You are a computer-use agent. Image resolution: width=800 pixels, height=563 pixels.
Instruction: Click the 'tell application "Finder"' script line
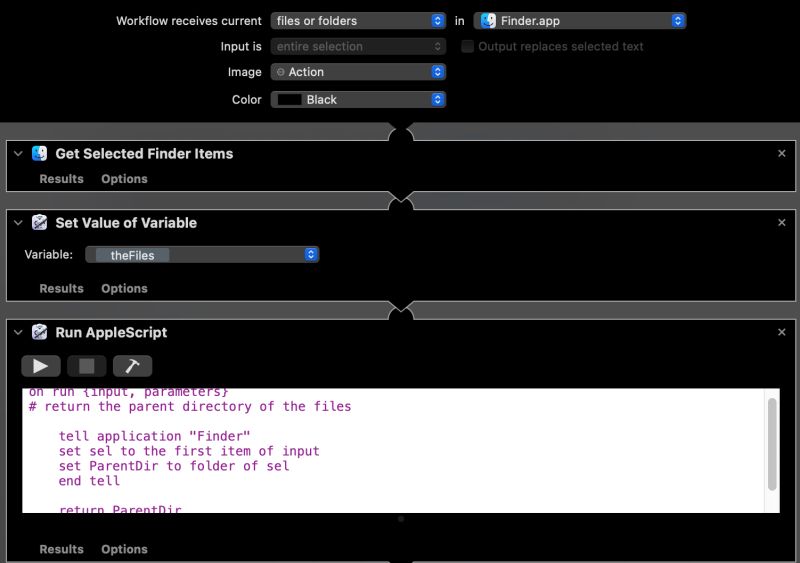pos(154,436)
